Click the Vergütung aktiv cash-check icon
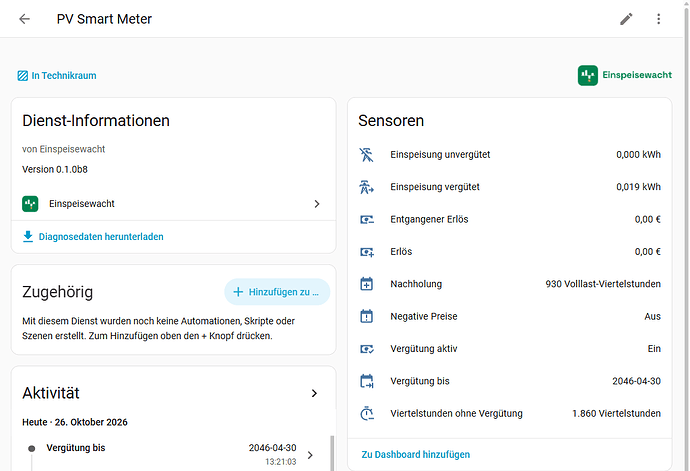Image resolution: width=690 pixels, height=471 pixels. [x=367, y=349]
